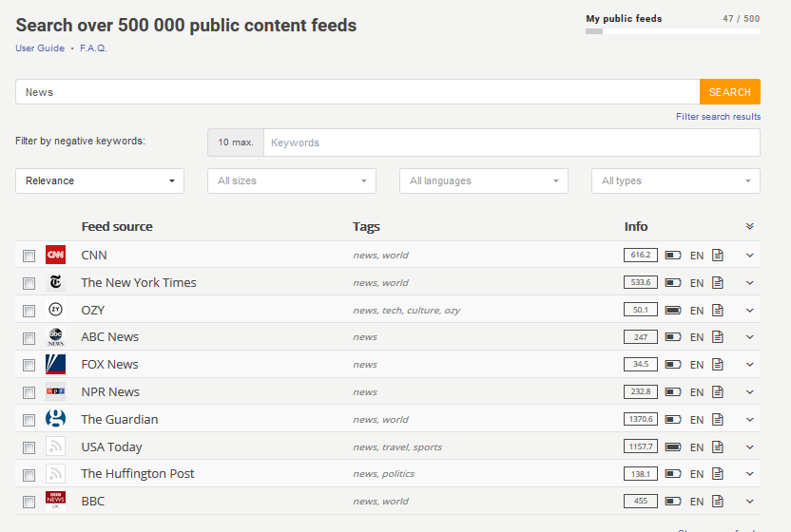Click the 616.2 value in CNN row
This screenshot has width=791, height=532.
point(641,255)
